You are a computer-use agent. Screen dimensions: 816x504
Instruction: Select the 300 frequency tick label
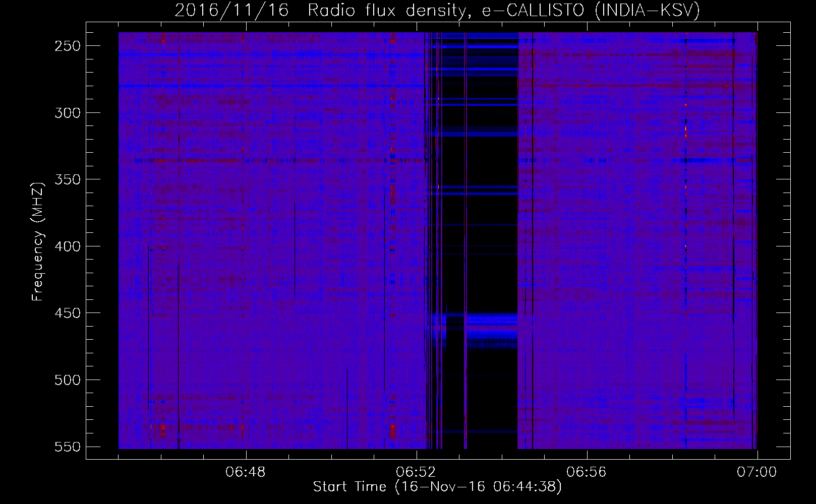pyautogui.click(x=68, y=113)
